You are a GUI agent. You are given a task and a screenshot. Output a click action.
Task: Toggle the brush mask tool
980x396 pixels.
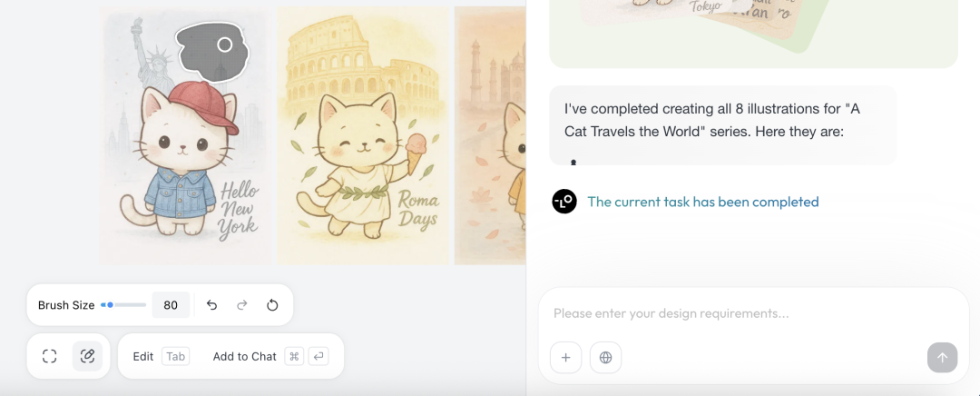click(x=87, y=357)
